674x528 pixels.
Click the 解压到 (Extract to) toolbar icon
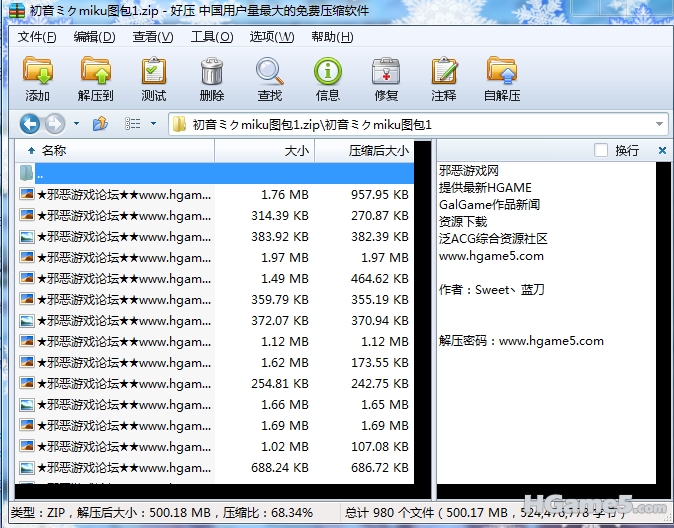click(95, 71)
